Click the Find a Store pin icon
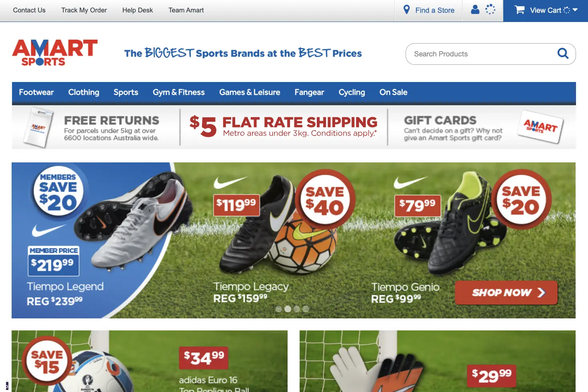 [x=406, y=10]
